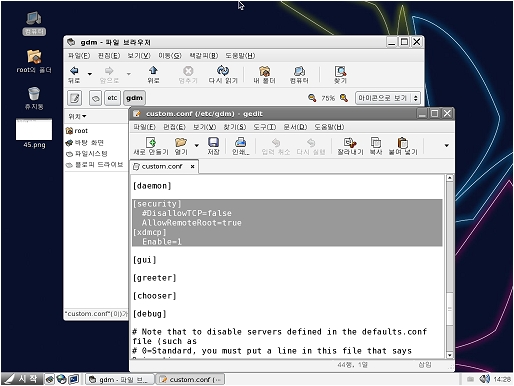Image resolution: width=514 pixels, height=386 pixels.
Task: Click the volume speaker tray icon
Action: coord(484,379)
